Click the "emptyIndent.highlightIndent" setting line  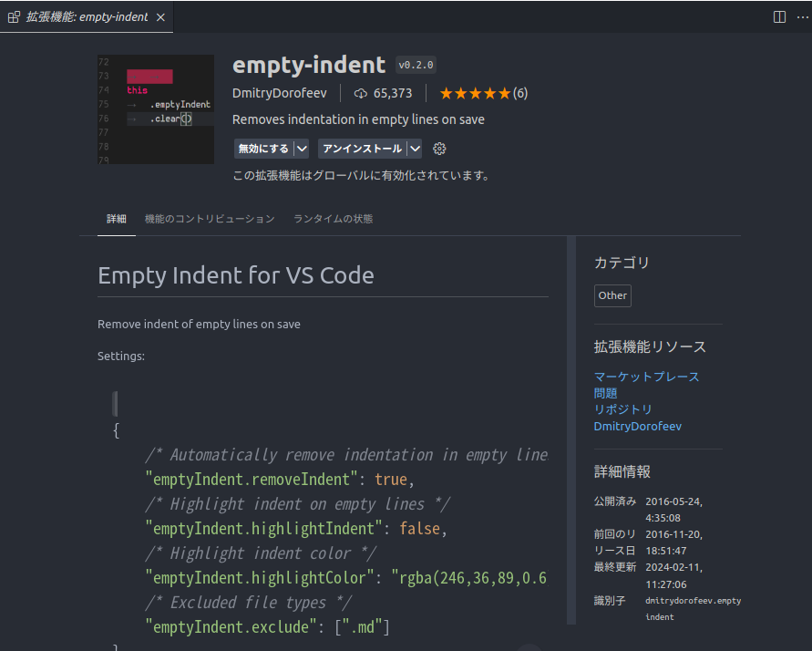tap(296, 528)
